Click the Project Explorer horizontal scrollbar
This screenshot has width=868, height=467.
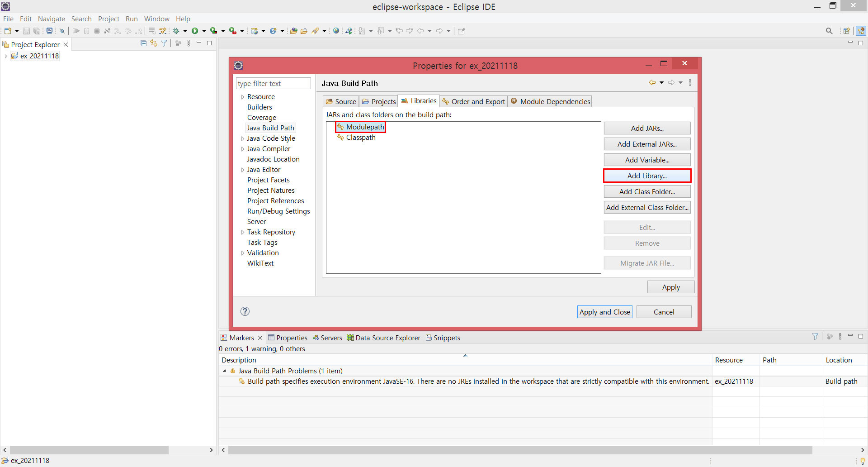point(89,450)
